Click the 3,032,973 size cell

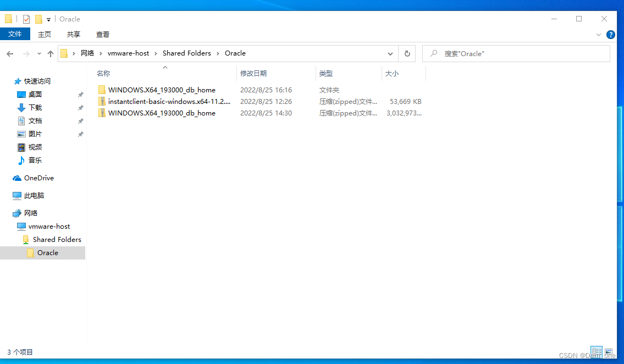(404, 113)
